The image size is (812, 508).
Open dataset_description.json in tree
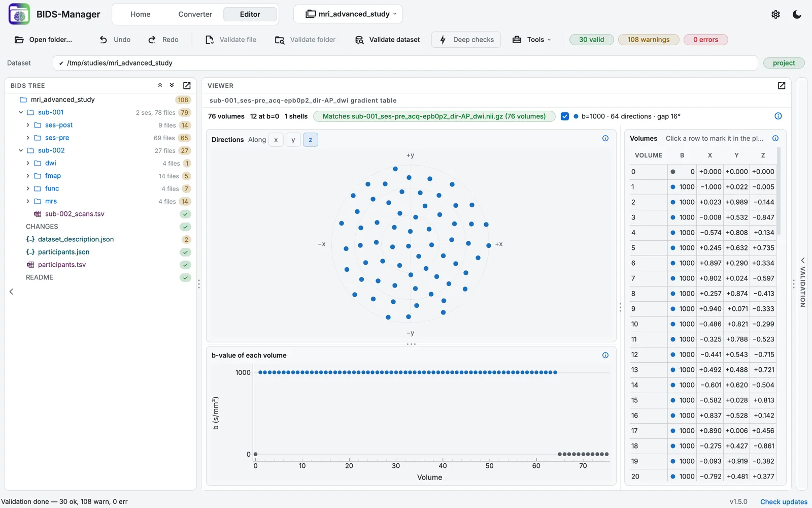pos(76,239)
